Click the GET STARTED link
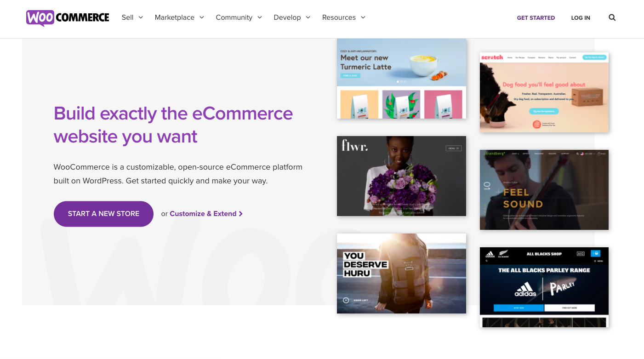Image resolution: width=644 pixels, height=359 pixels. [536, 18]
